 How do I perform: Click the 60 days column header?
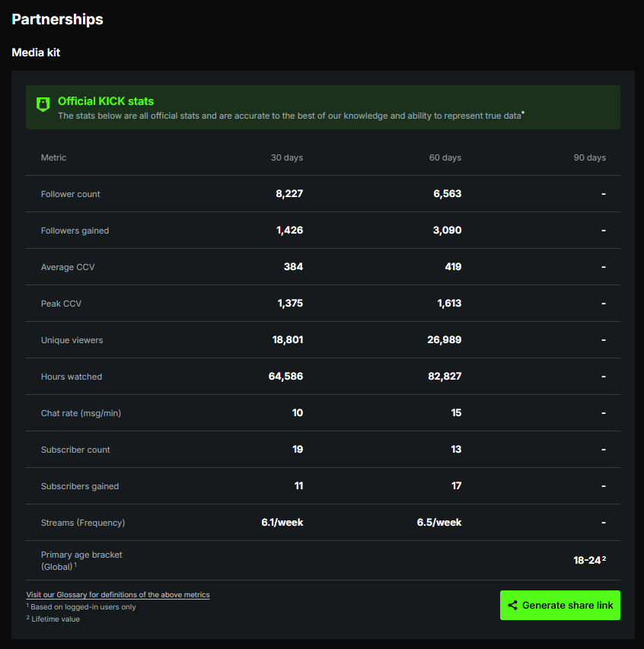445,157
